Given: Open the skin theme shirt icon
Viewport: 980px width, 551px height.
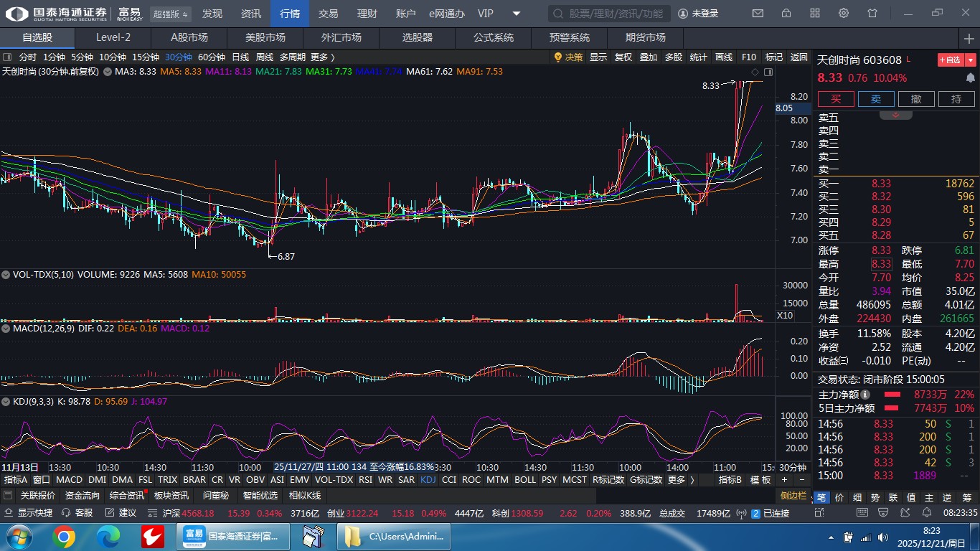Looking at the screenshot, I should click(x=872, y=14).
